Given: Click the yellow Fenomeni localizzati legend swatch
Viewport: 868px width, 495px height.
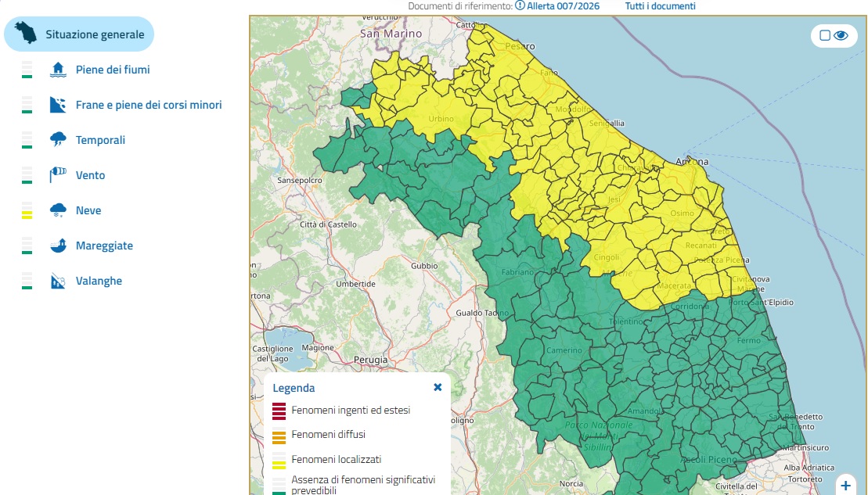Looking at the screenshot, I should click(279, 460).
